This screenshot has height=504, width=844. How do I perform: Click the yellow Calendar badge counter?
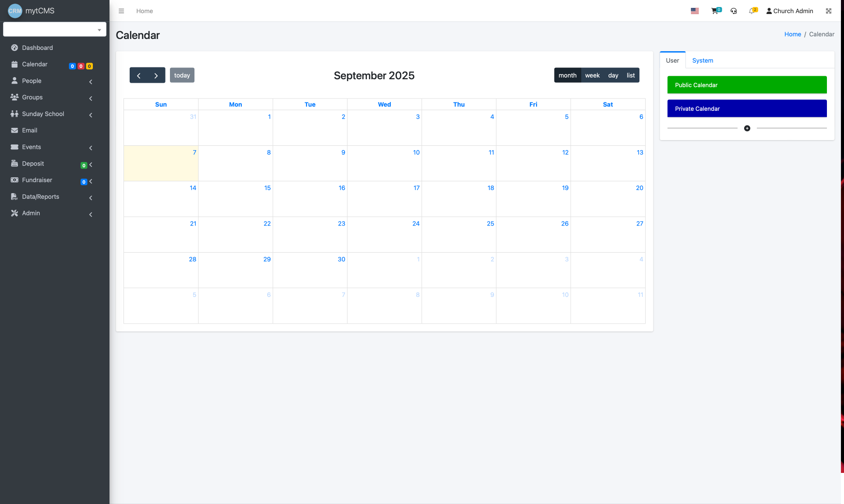click(89, 66)
